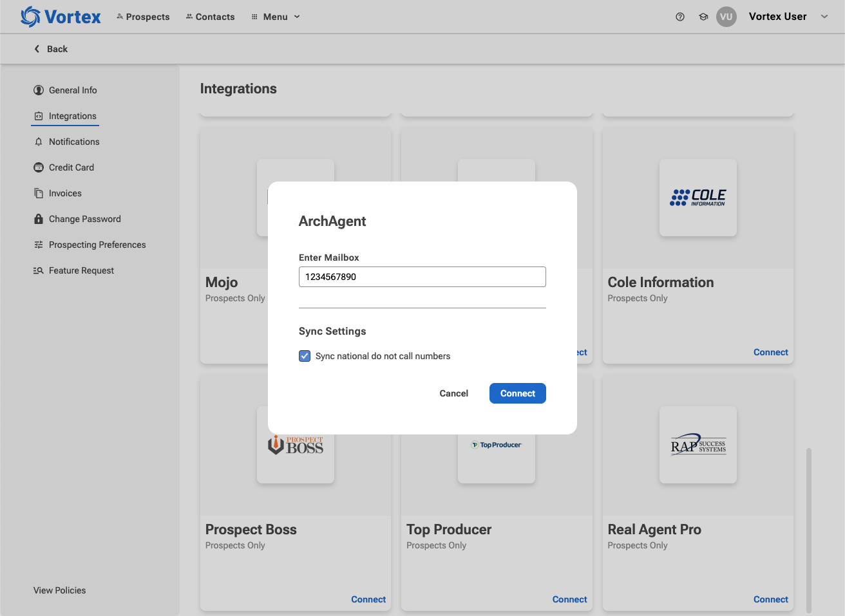The image size is (845, 616).
Task: Expand the Vortex User dropdown chevron
Action: 824,17
